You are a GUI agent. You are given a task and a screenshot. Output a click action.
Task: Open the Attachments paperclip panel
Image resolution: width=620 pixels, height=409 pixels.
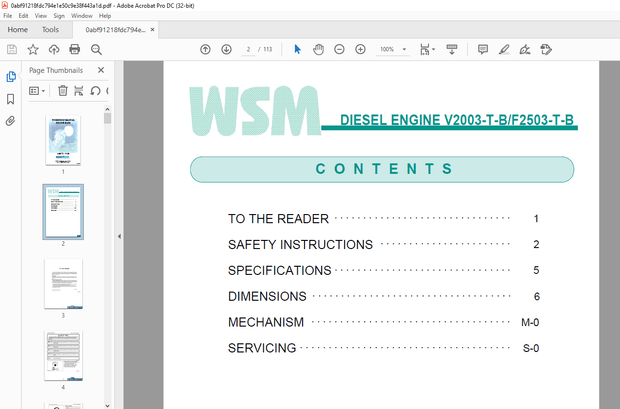pyautogui.click(x=11, y=121)
